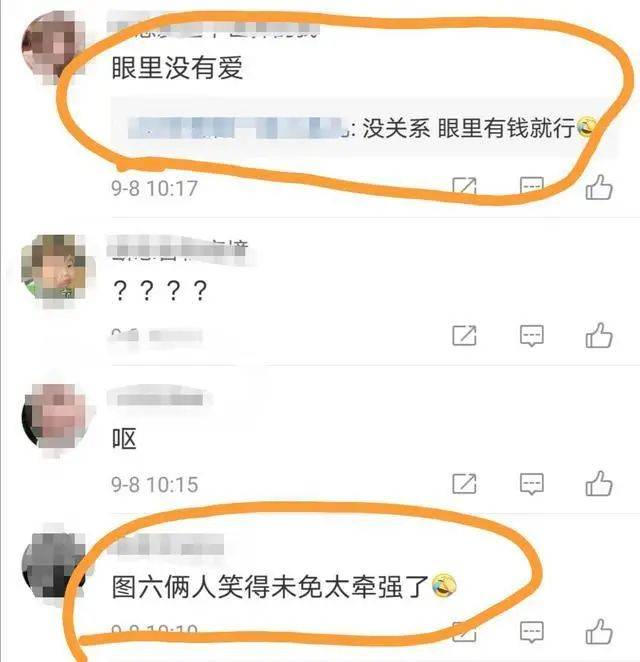Open first commenter's avatar profile
This screenshot has width=640, height=662.
(54, 46)
